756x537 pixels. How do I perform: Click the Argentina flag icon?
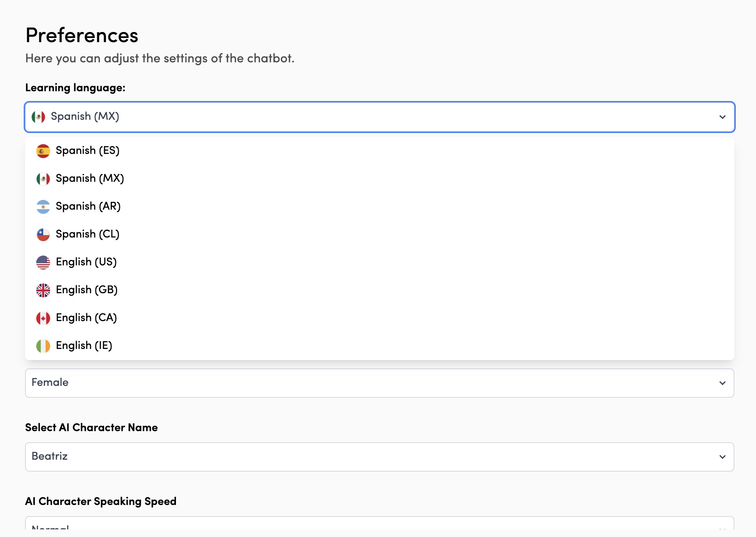(43, 207)
